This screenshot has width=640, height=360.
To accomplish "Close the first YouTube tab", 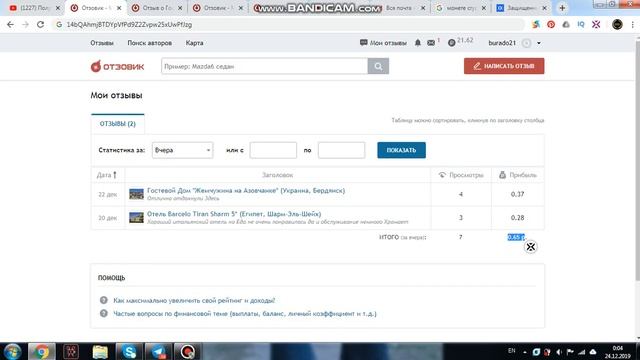I will 58,8.
